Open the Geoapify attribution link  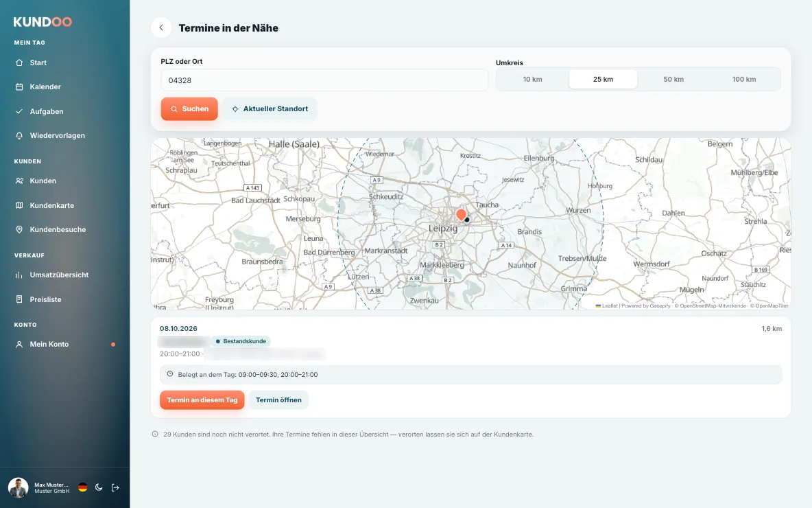pos(660,306)
